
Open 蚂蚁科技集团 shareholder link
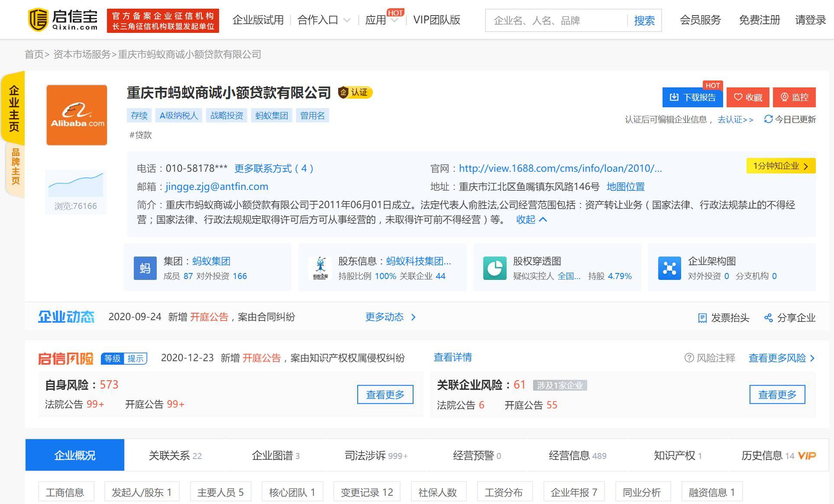click(418, 261)
